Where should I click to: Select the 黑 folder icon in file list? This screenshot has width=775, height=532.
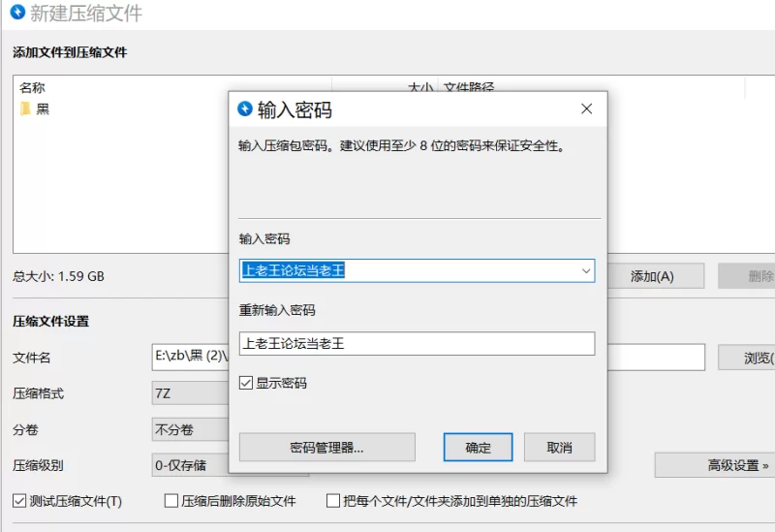click(x=25, y=109)
